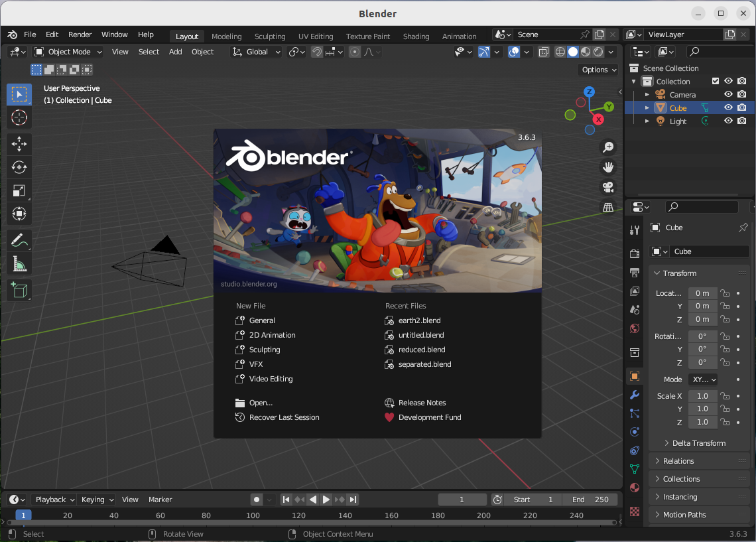
Task: Click the End frame 250 field
Action: (591, 500)
